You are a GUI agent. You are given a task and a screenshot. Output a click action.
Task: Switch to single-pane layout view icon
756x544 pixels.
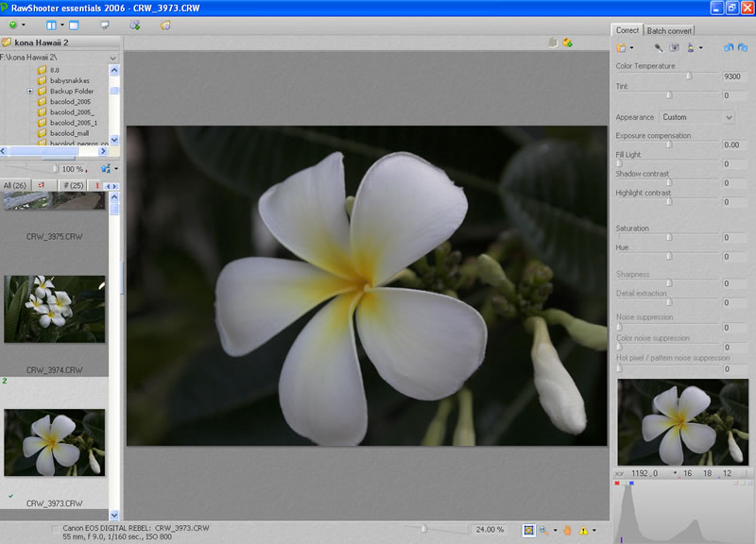pyautogui.click(x=74, y=25)
